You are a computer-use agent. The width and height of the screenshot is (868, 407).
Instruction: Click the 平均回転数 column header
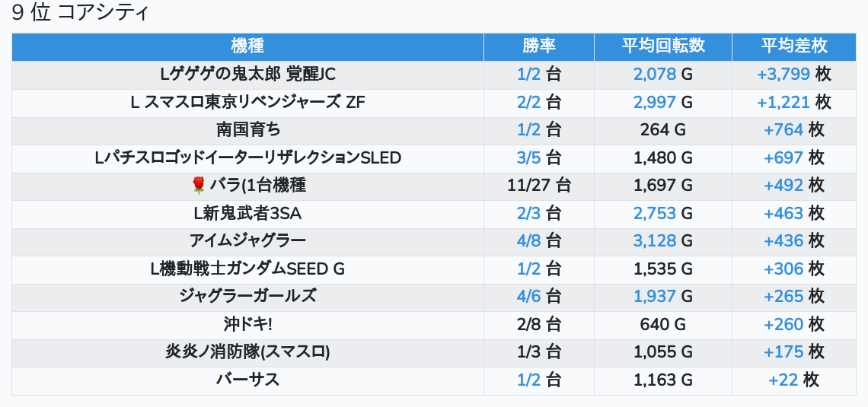pyautogui.click(x=663, y=46)
